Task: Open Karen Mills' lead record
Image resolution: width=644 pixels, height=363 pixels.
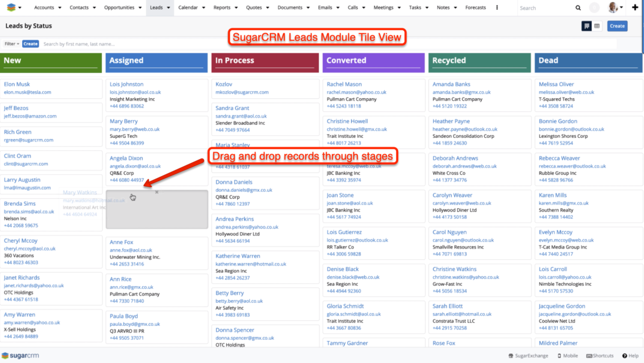Action: click(553, 195)
